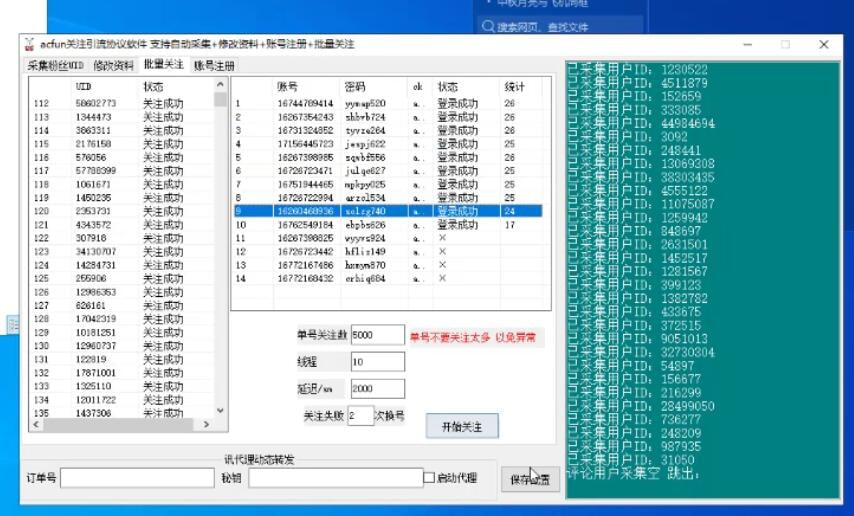Click the search magnifier icon in taskbar
Viewport: 854px width, 516px height.
488,27
